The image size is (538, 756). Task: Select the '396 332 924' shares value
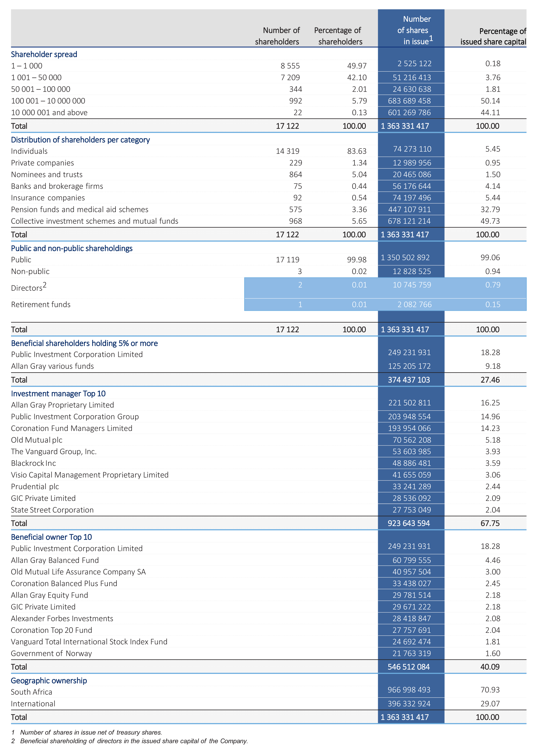[x=409, y=704]
